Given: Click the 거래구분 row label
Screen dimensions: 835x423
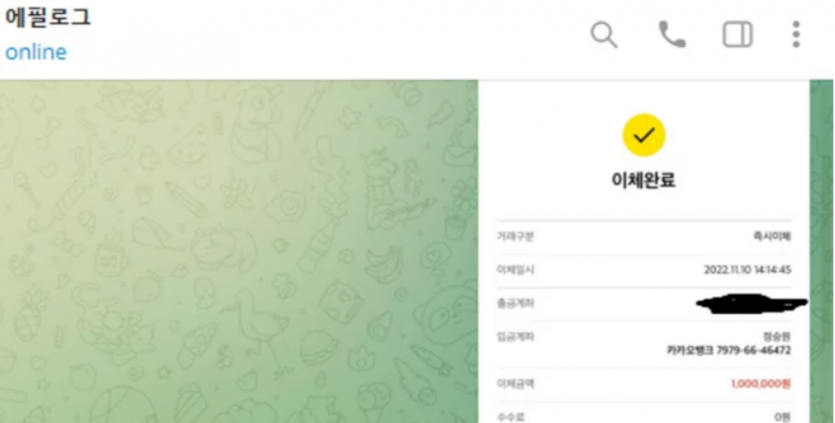Looking at the screenshot, I should (x=515, y=237).
